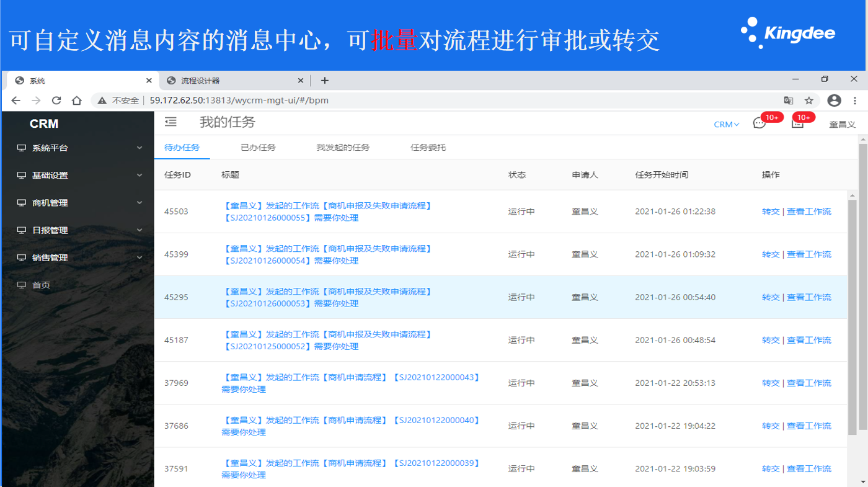The image size is (868, 487).
Task: Switch to the 已办任务 tab
Action: click(258, 148)
